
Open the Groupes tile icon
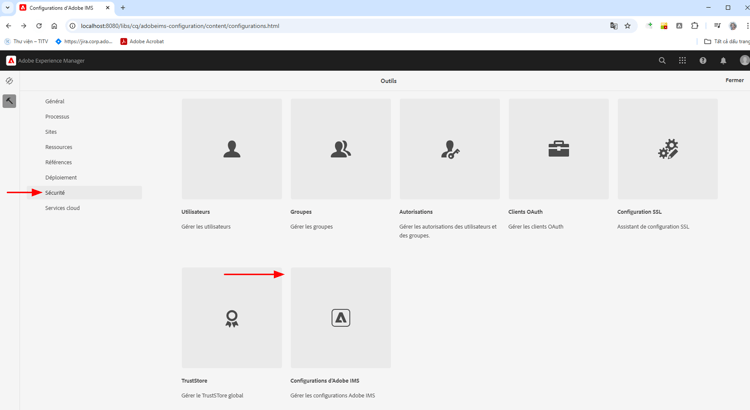[341, 149]
